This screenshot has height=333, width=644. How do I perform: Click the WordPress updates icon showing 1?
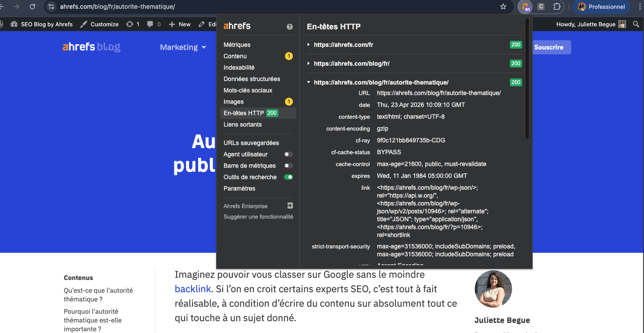click(x=130, y=24)
